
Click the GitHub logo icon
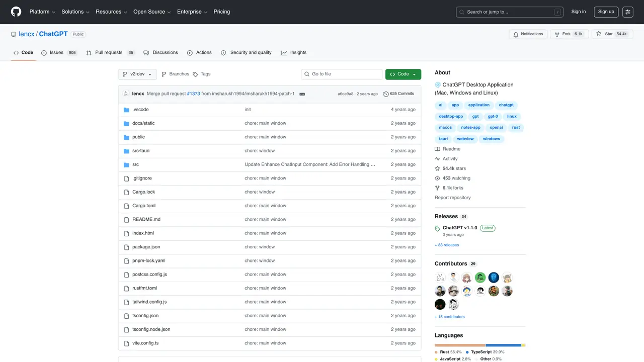16,12
